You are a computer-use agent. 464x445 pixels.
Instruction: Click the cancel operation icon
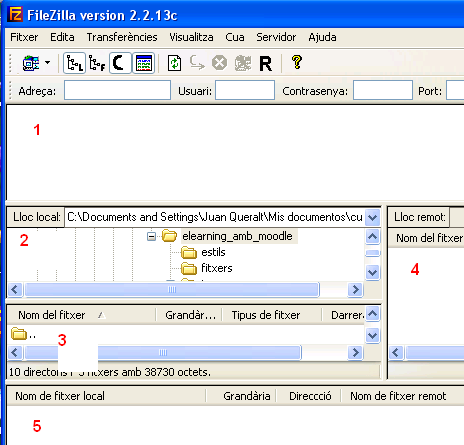tap(220, 63)
